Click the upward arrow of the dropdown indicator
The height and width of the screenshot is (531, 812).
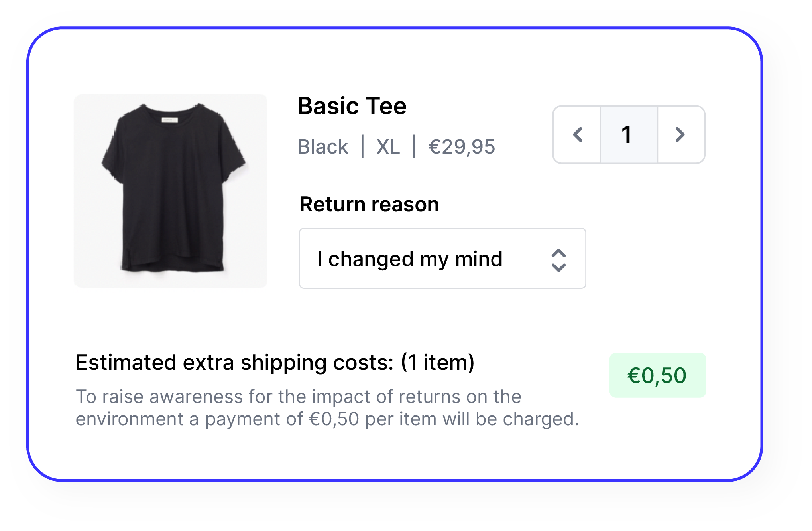tap(559, 253)
